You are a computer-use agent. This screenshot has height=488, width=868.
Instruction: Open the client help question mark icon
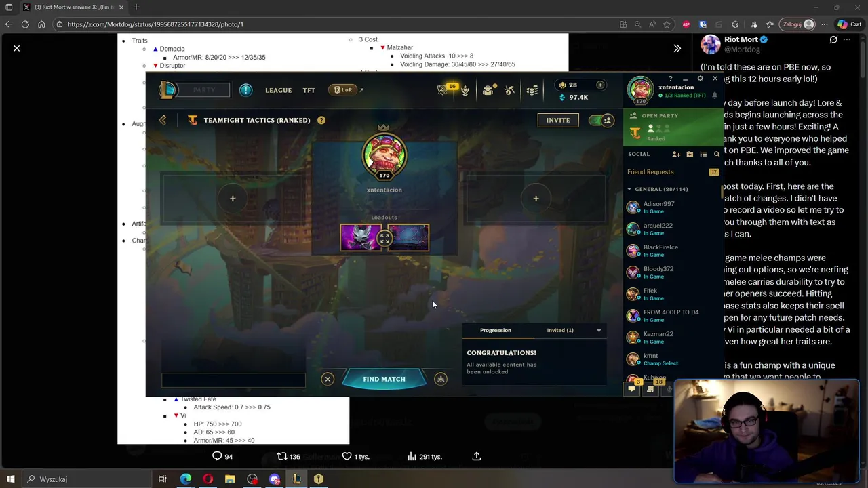pyautogui.click(x=670, y=79)
